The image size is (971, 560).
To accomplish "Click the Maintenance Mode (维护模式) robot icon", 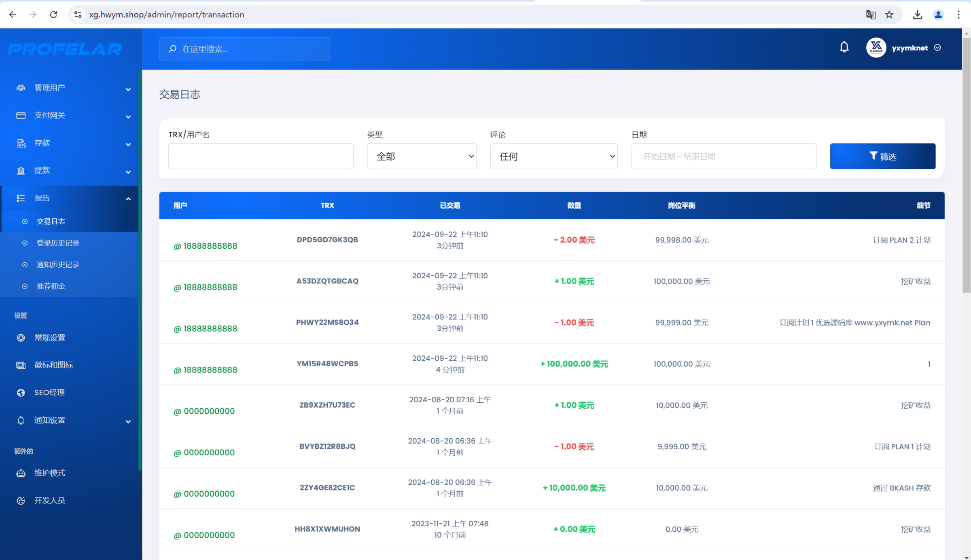I will [21, 473].
